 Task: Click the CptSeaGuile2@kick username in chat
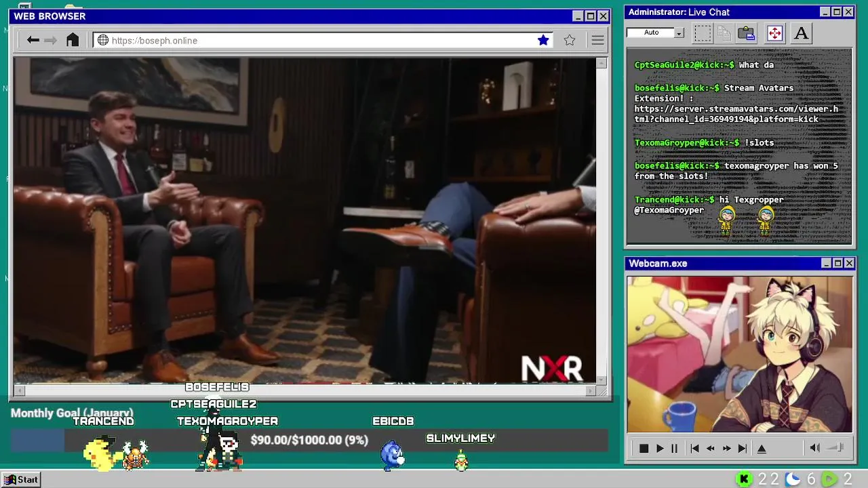coord(684,65)
